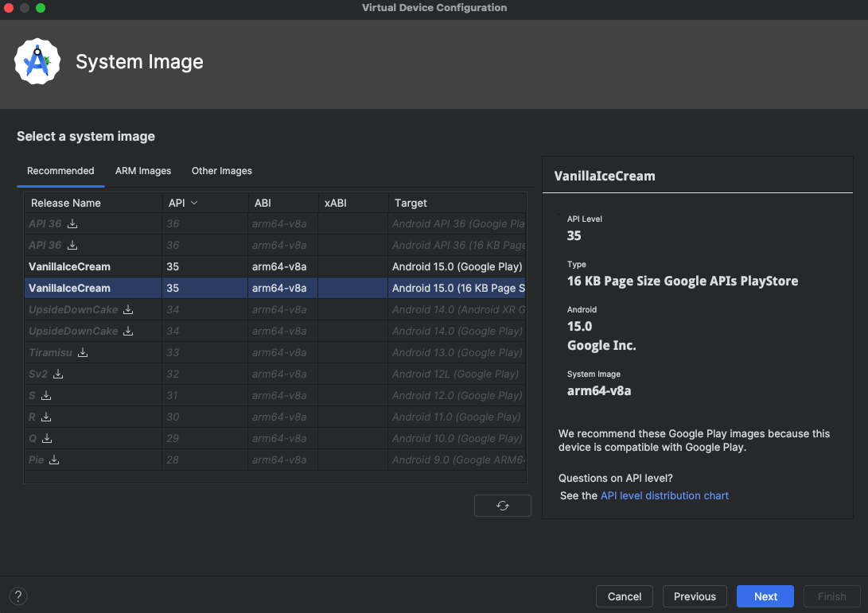Screen dimensions: 868x613
Task: Sort the list by the API column
Action: (x=183, y=203)
